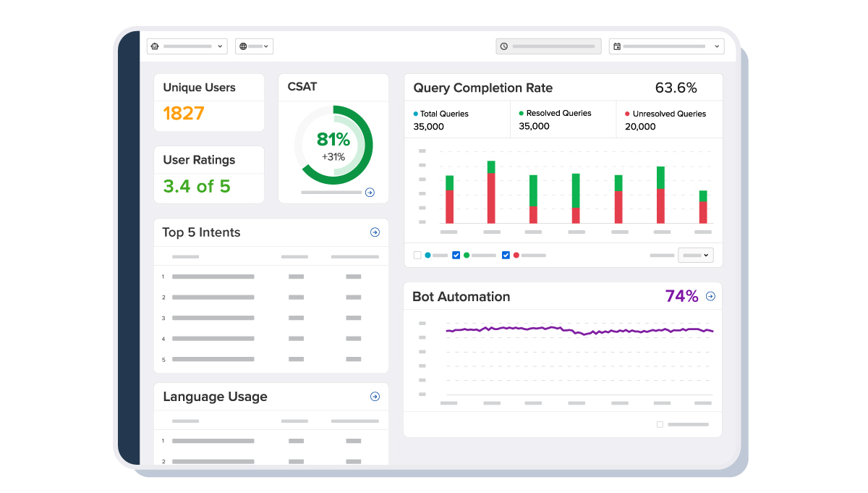The height and width of the screenshot is (493, 868).
Task: Open the Language Usage details arrow
Action: click(375, 397)
